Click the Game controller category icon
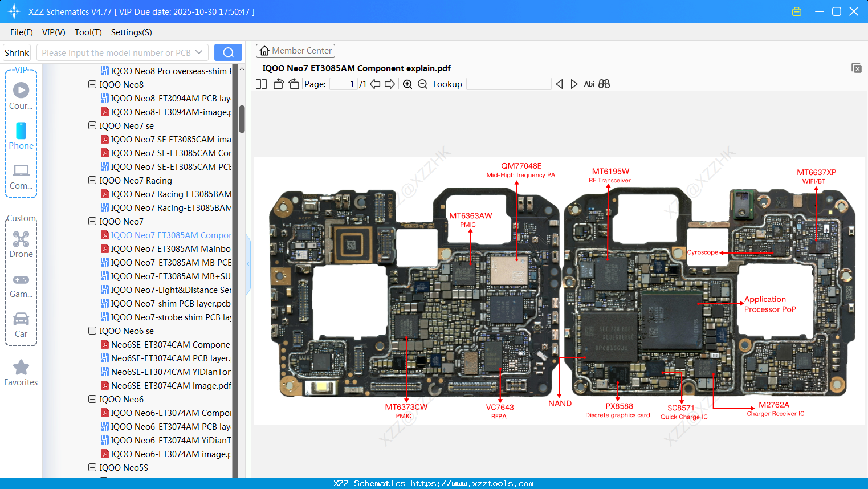This screenshot has height=489, width=868. pyautogui.click(x=21, y=279)
